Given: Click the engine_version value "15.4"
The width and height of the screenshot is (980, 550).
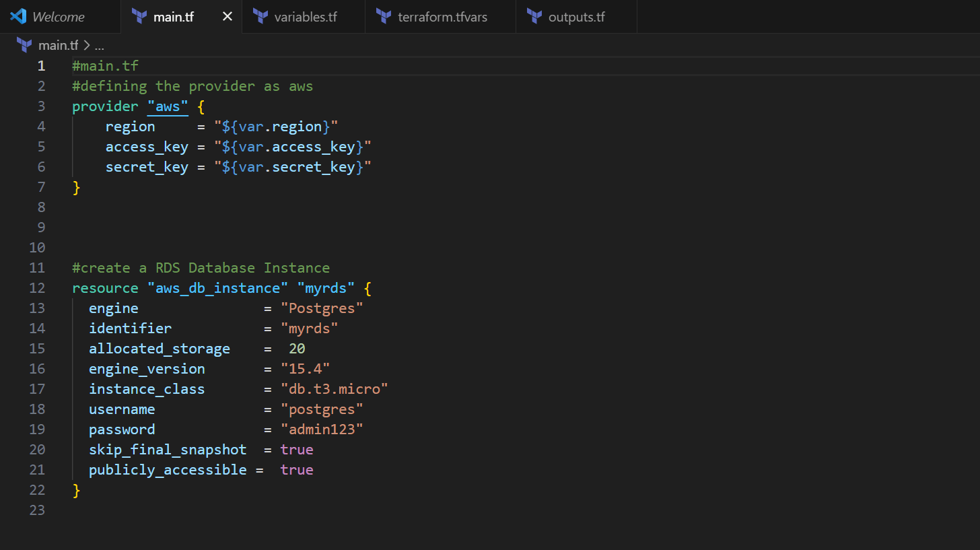Looking at the screenshot, I should pos(305,368).
